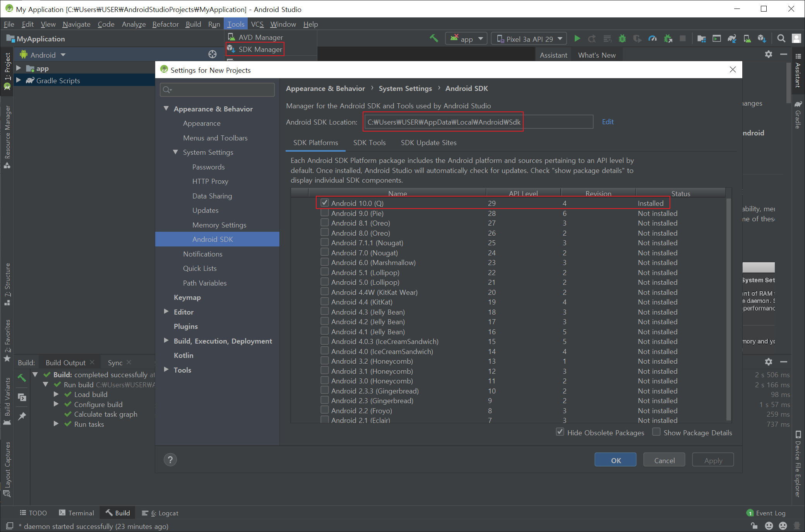Image resolution: width=805 pixels, height=532 pixels.
Task: Click the Search Everywhere magnifier icon
Action: click(781, 38)
